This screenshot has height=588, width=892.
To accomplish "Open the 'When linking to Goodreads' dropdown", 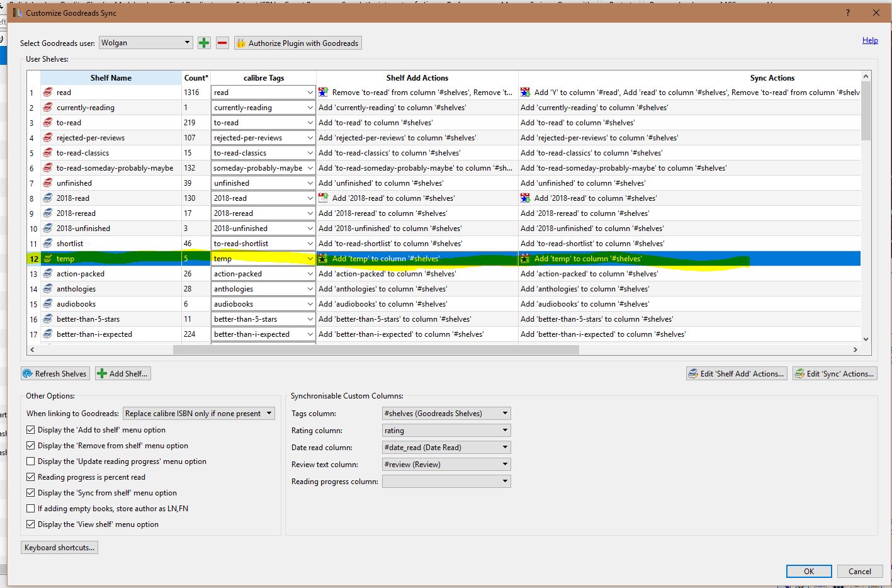I will click(x=199, y=414).
